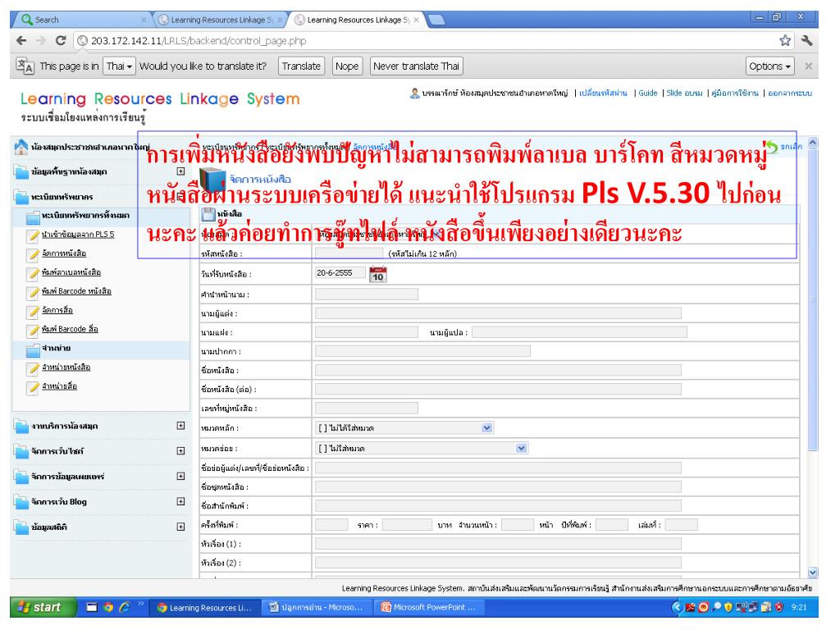Open new tab button
The image size is (840, 630).
(x=436, y=20)
